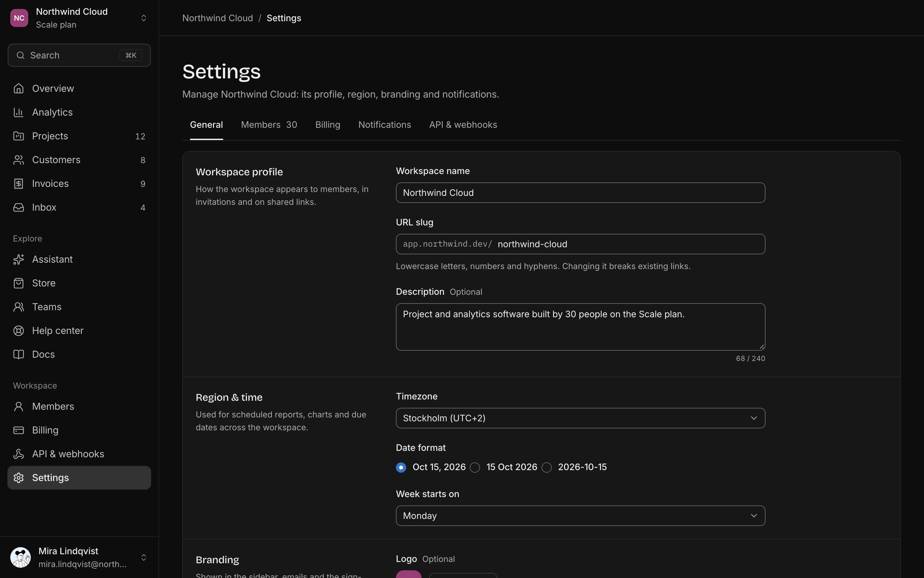Go to Analytics in the sidebar
Screen dimensions: 924x578
79,112
